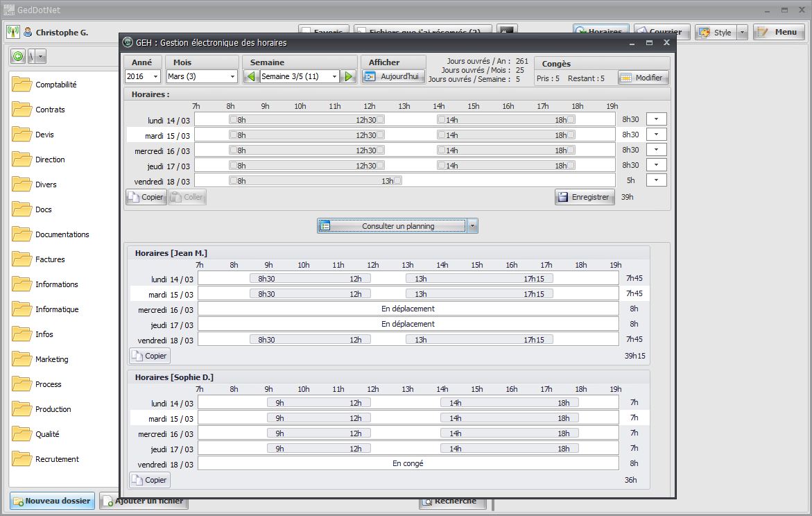Toggle the 13h end checkbox on vendredi
This screenshot has width=812, height=516.
[397, 180]
